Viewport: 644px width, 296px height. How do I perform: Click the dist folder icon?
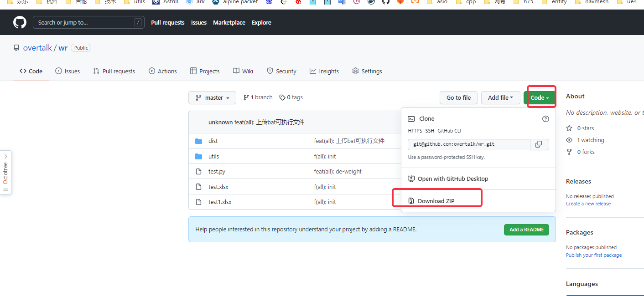point(198,141)
